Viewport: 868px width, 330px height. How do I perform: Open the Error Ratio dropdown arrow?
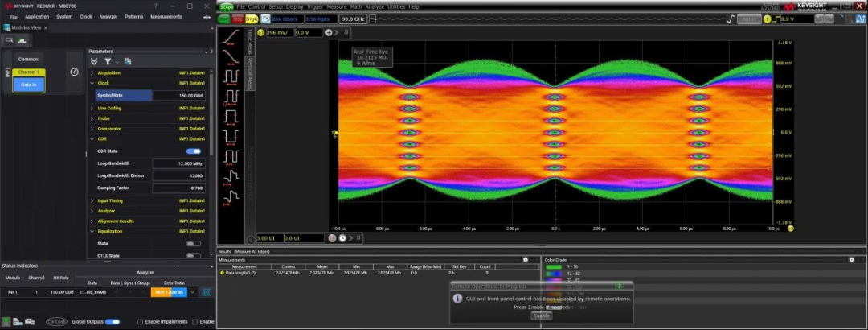193,291
